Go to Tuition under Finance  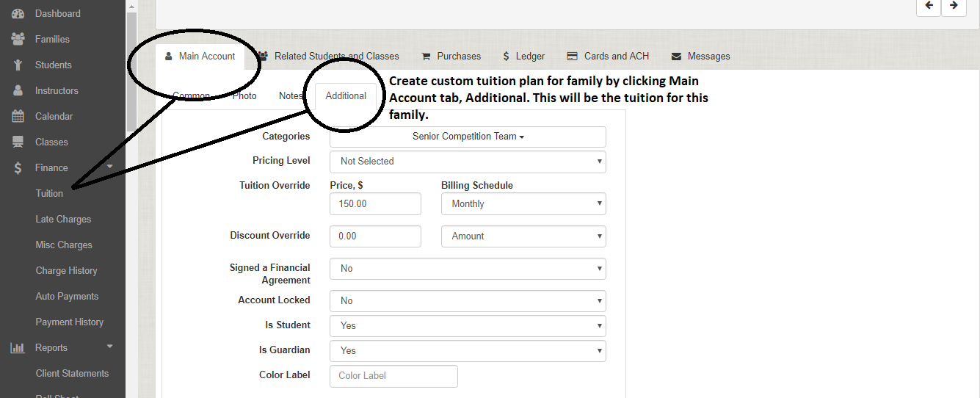coord(49,193)
